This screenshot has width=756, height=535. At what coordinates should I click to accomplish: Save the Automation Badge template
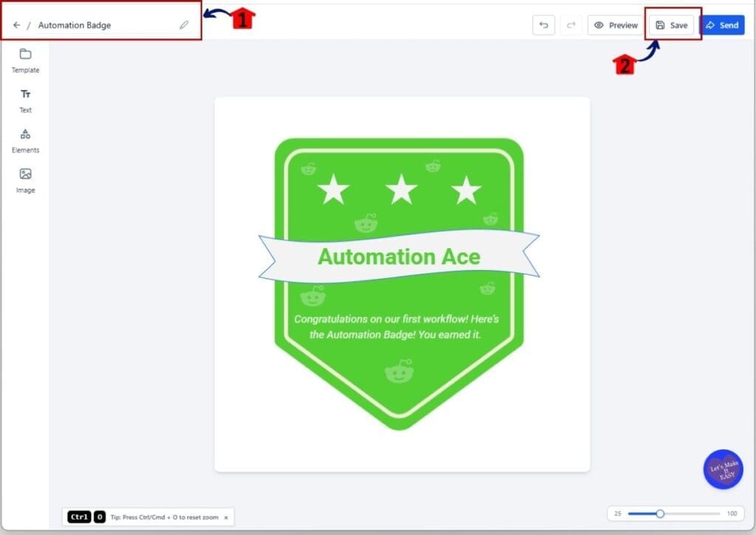click(x=673, y=24)
